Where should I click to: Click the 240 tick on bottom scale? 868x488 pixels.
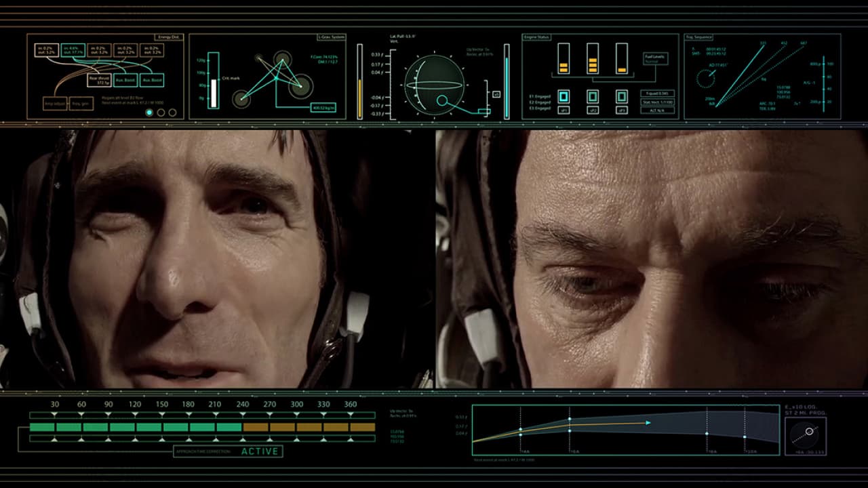click(243, 405)
